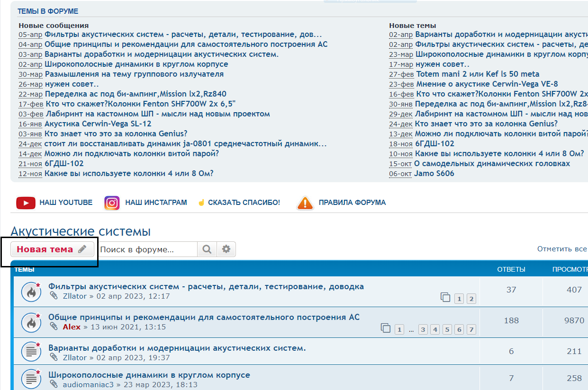This screenshot has height=390, width=588.
Task: Click topic icon for Варианты доработки topic
Action: [x=31, y=352]
